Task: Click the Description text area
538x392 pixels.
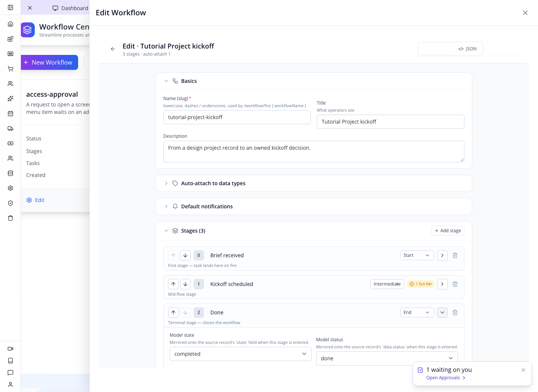Action: tap(314, 152)
